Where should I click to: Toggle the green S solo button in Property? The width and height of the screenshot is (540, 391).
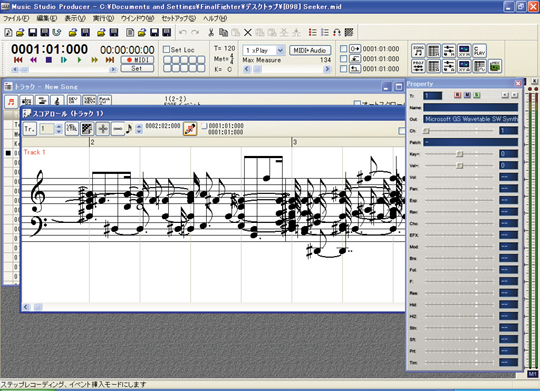tap(477, 95)
